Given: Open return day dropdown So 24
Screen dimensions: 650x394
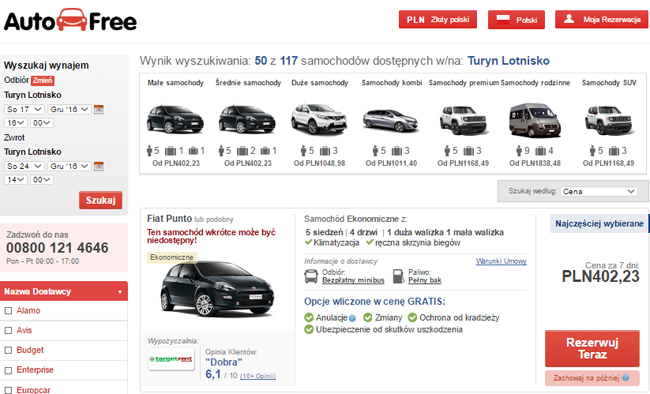Looking at the screenshot, I should pyautogui.click(x=24, y=166).
